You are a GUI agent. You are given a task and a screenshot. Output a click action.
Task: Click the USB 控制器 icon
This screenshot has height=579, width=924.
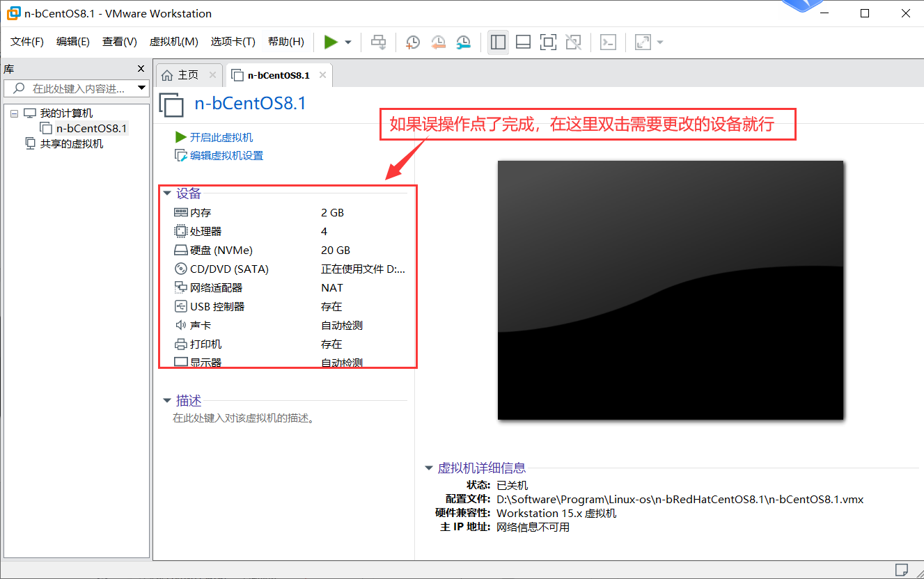tap(180, 306)
